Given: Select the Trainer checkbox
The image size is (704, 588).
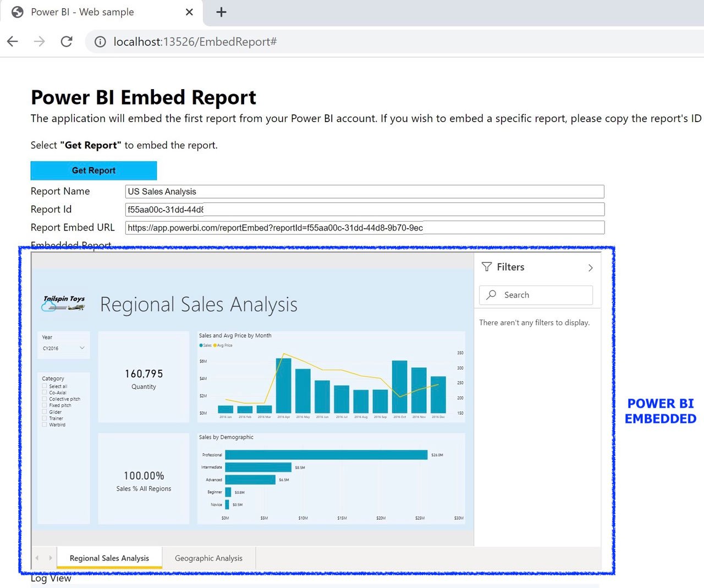Looking at the screenshot, I should 45,418.
